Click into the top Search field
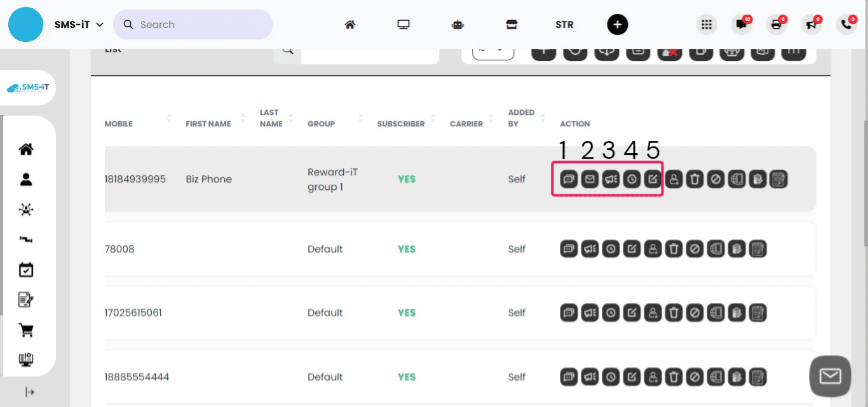 tap(193, 25)
